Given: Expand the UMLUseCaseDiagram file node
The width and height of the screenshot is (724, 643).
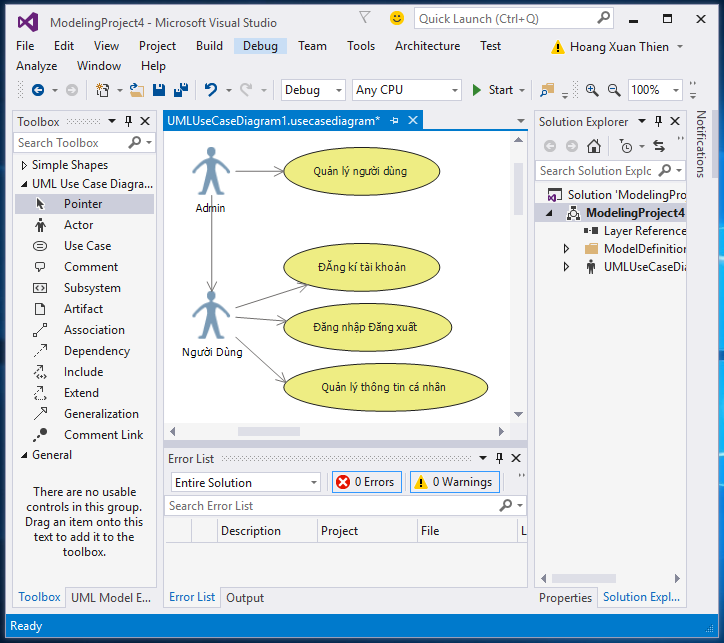Looking at the screenshot, I should (567, 267).
